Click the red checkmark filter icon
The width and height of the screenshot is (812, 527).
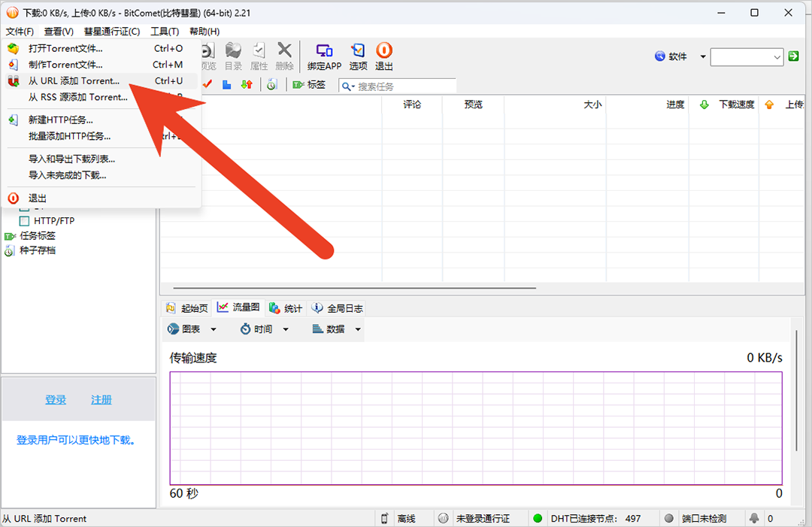point(208,84)
